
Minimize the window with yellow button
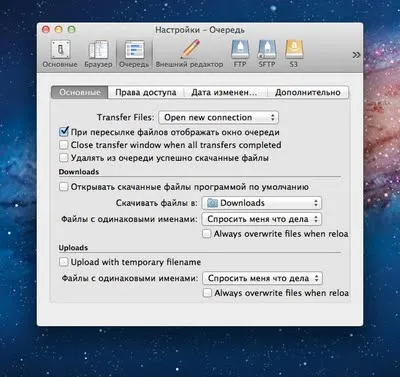coord(59,30)
